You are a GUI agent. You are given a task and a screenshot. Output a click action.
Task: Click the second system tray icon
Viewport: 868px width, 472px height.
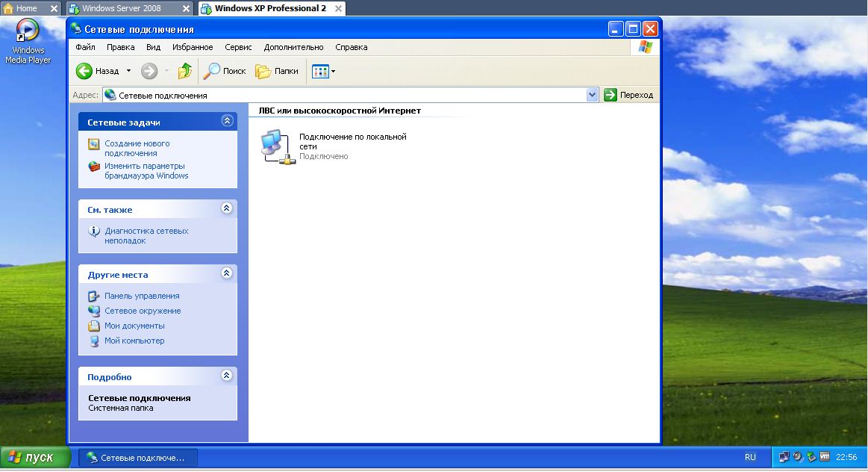coord(798,457)
